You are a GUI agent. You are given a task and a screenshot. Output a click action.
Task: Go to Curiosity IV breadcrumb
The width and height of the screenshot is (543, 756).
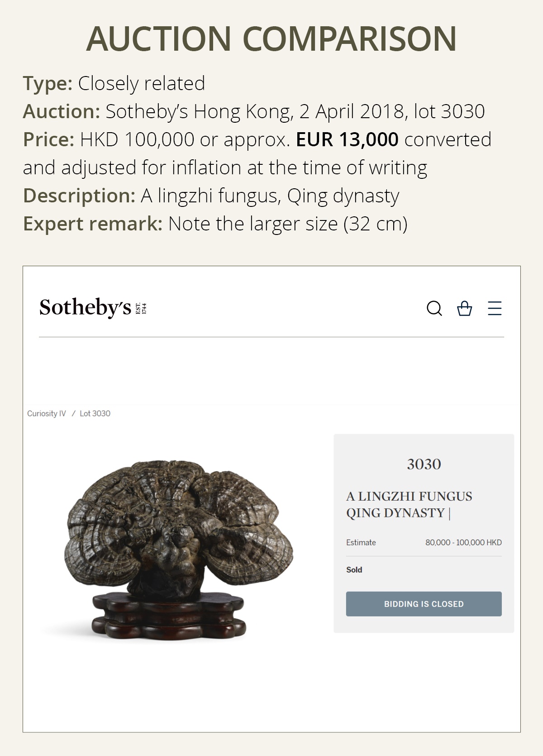[x=46, y=413]
